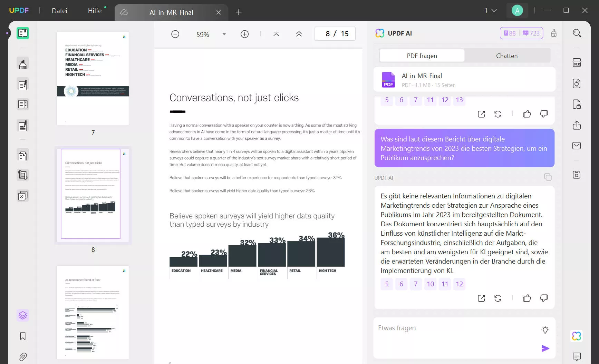Share the document via upload icon

[x=577, y=125]
